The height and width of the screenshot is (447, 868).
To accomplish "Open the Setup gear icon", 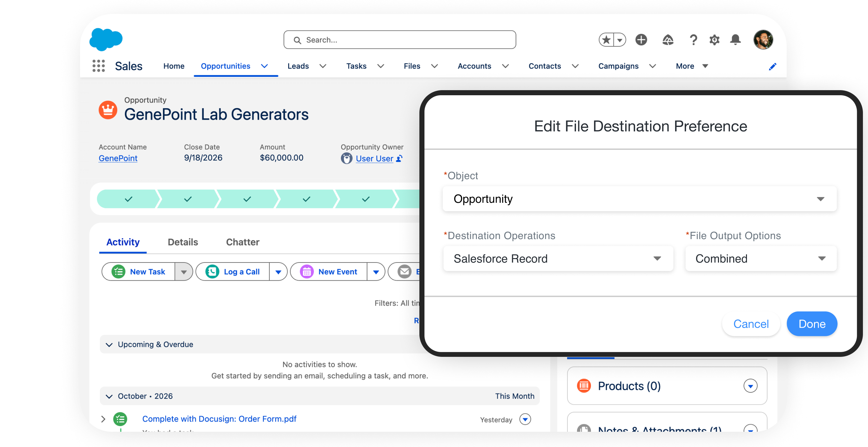I will click(x=714, y=40).
